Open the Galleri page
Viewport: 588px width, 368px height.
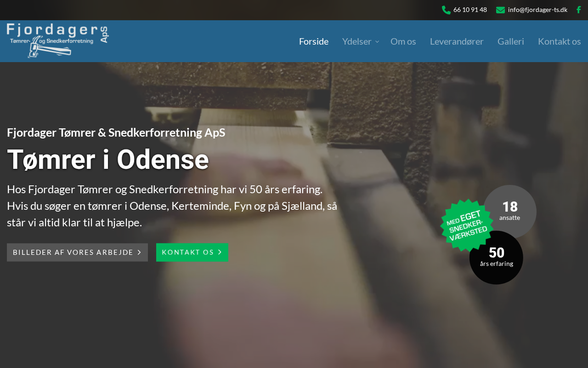(511, 41)
